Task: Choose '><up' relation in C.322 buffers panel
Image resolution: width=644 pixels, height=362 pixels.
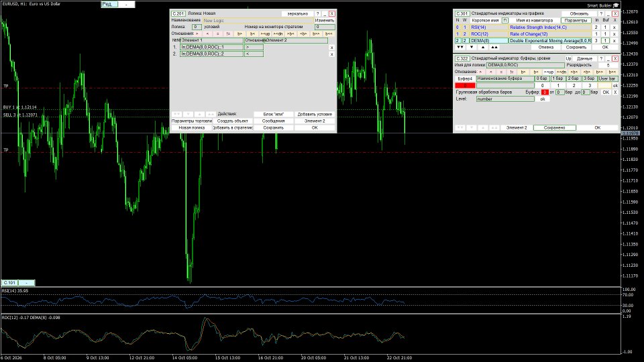Action: click(x=549, y=72)
